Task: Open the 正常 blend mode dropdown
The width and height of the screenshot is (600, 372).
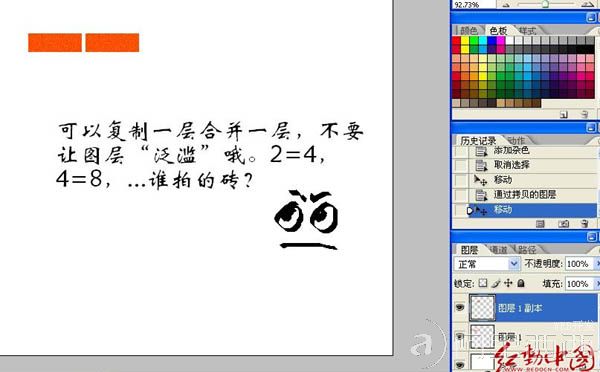Action: tap(487, 264)
